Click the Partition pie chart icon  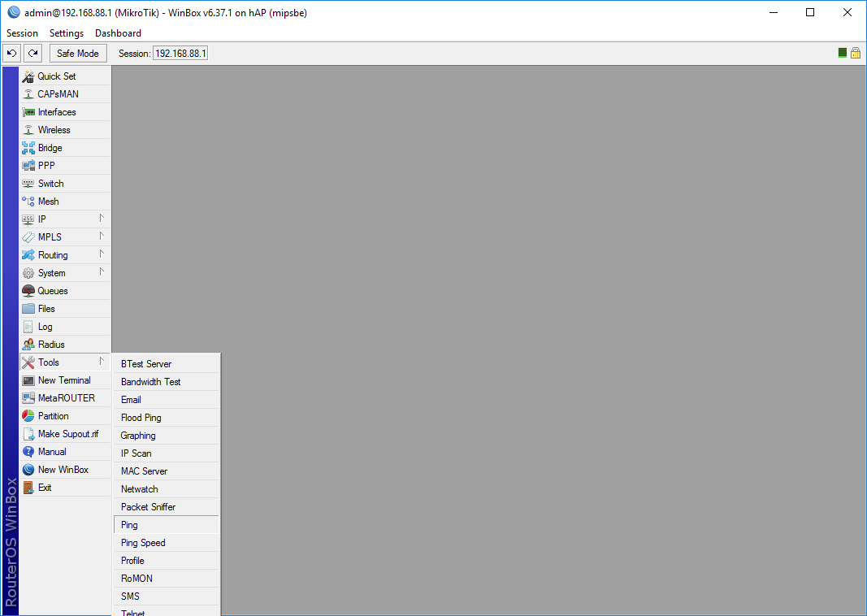coord(28,416)
